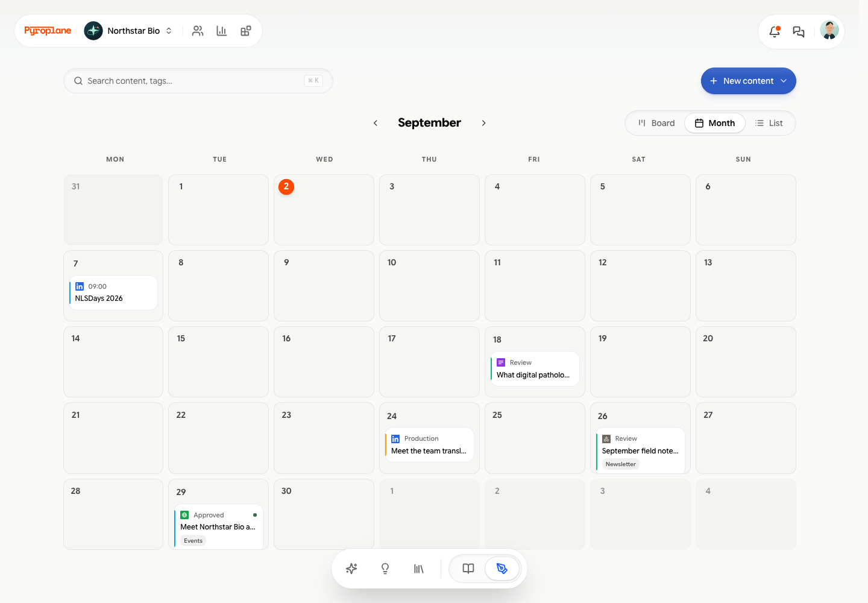
Task: Click the green website icon on Approved card
Action: point(184,515)
